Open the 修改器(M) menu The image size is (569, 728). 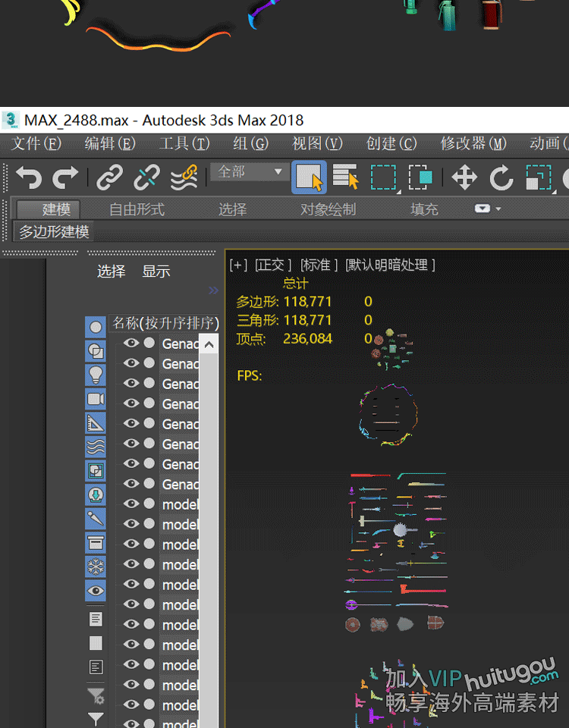473,143
